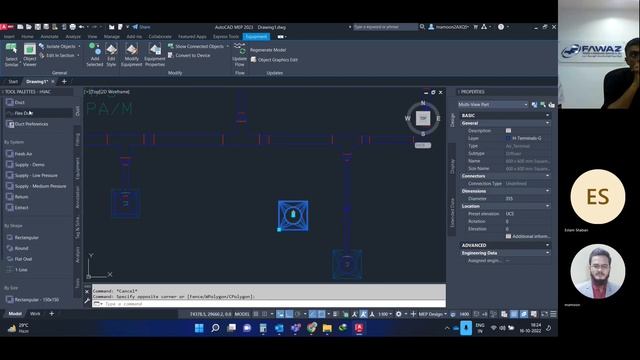Pick the Return duct system tool
Screen dimensions: 640x360
17,197
